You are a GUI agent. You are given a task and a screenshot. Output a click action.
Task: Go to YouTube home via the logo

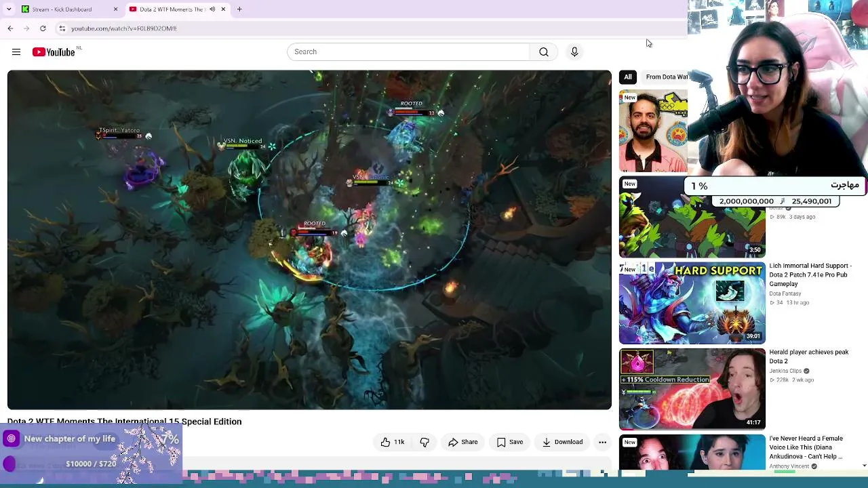click(54, 52)
